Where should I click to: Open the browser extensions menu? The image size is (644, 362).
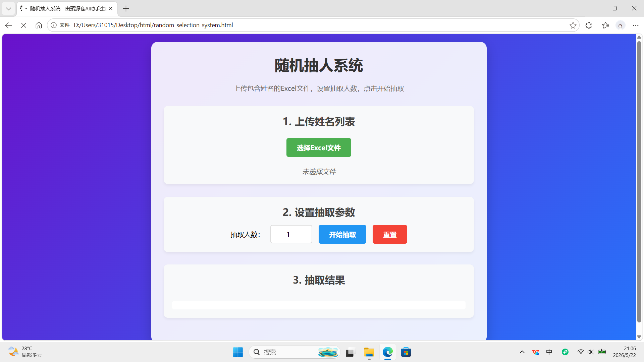[x=589, y=25]
